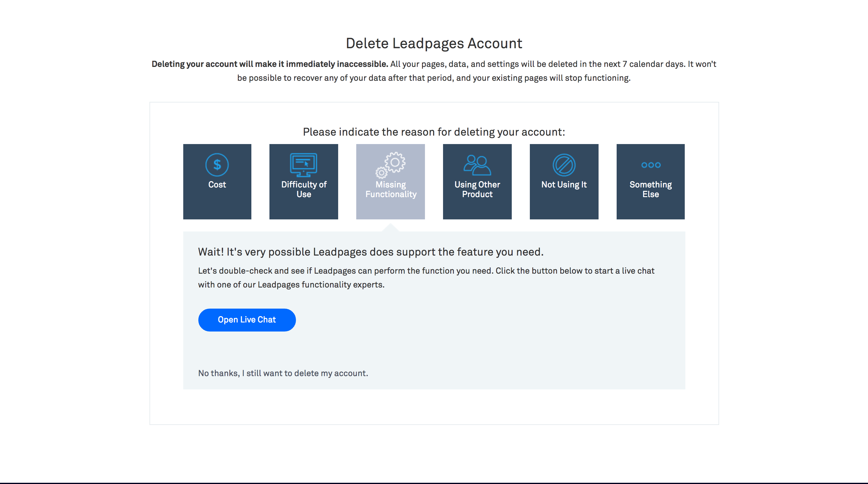The width and height of the screenshot is (868, 484).
Task: Click the 'Let's double-check and see' paragraph
Action: pyautogui.click(x=426, y=277)
